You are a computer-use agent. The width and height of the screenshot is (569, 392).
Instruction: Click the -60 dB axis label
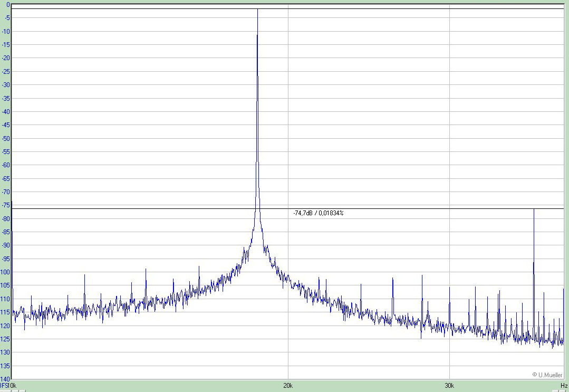6,165
